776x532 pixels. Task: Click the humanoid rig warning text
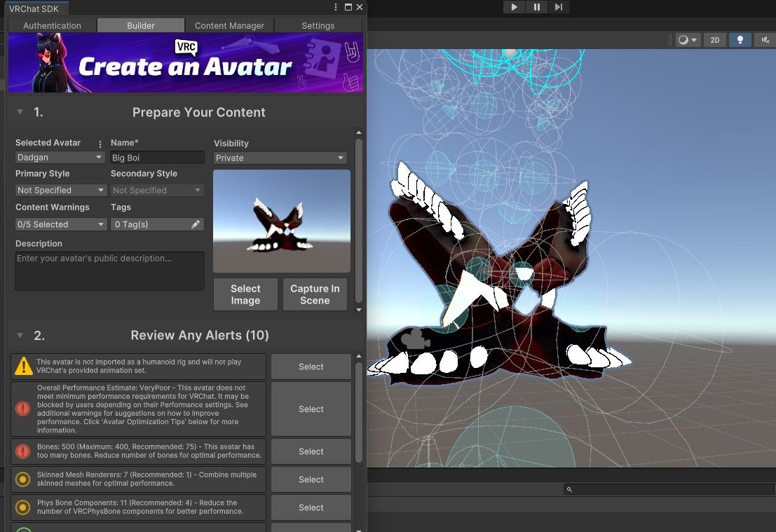coord(139,366)
